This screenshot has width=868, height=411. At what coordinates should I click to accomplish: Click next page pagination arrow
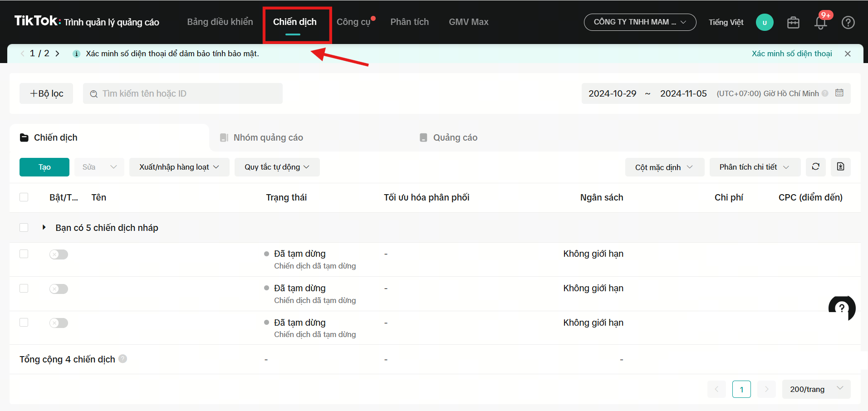[766, 389]
